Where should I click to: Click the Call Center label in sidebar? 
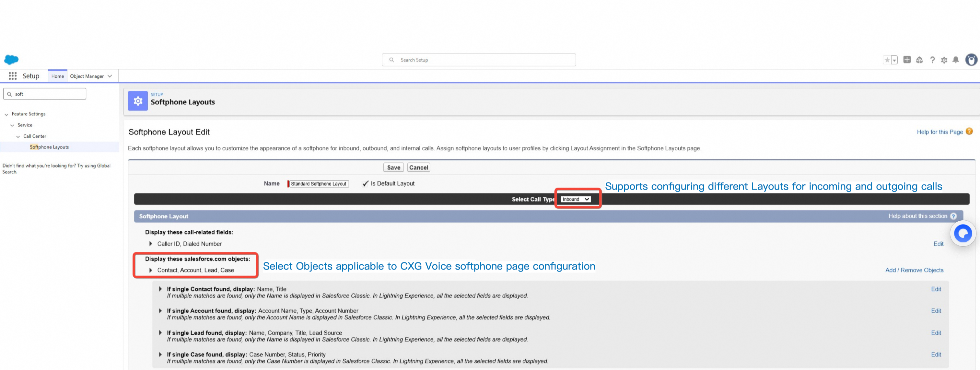coord(35,136)
